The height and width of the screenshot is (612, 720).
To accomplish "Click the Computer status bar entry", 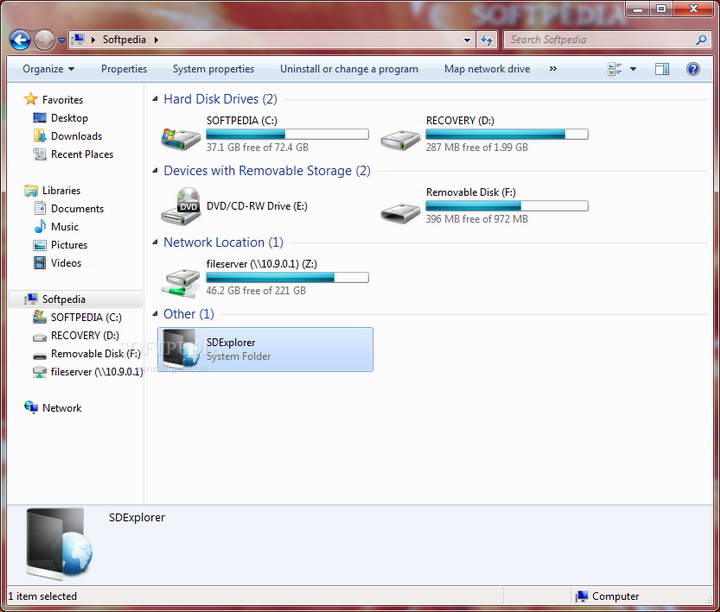I will coord(607,596).
